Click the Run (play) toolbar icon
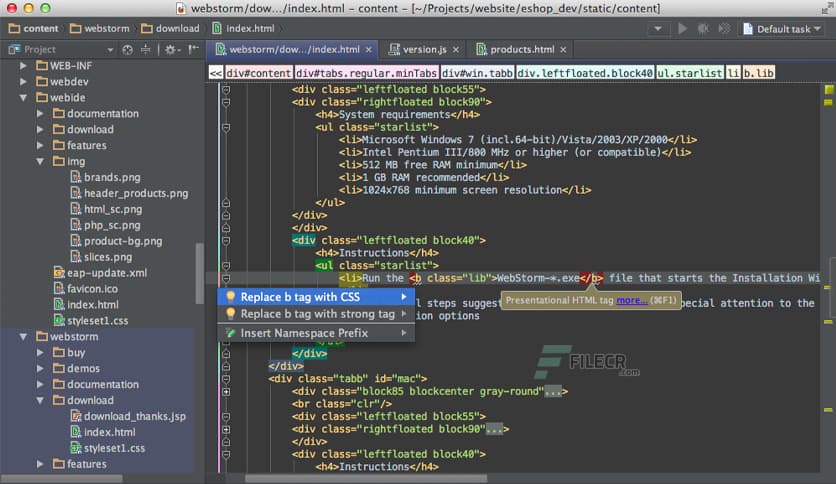This screenshot has width=836, height=484. (682, 28)
